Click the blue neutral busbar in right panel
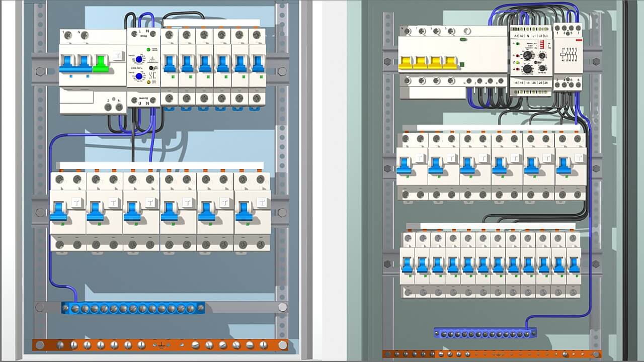The image size is (644, 362). point(485,333)
